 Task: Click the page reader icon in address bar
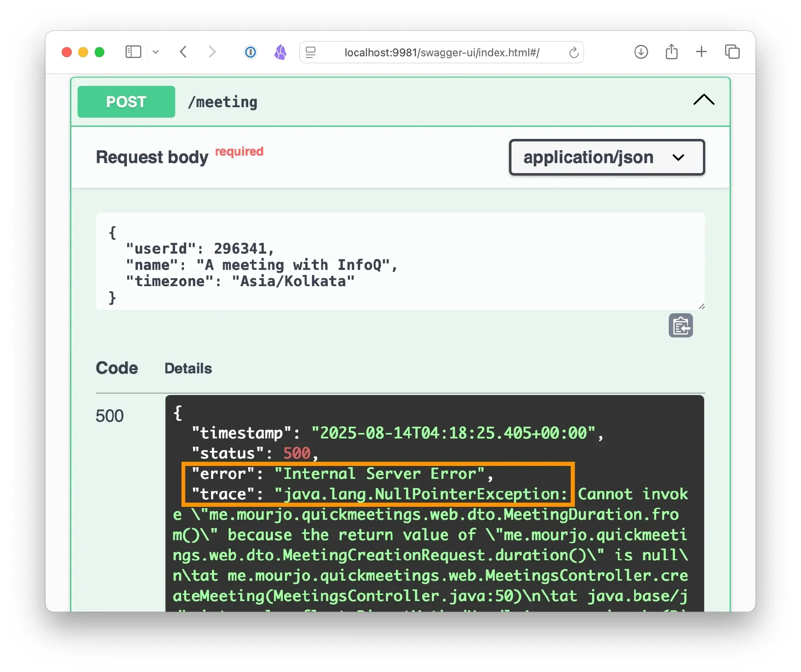[x=311, y=53]
